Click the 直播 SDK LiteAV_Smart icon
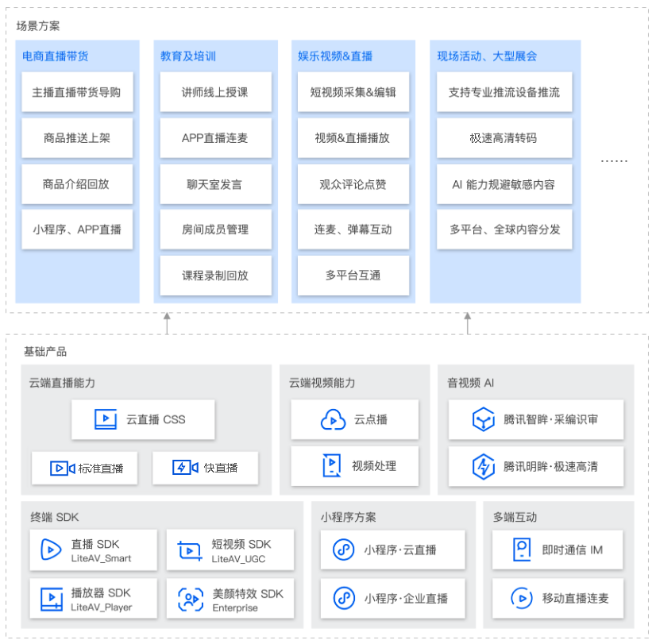This screenshot has height=644, width=656. (x=50, y=550)
